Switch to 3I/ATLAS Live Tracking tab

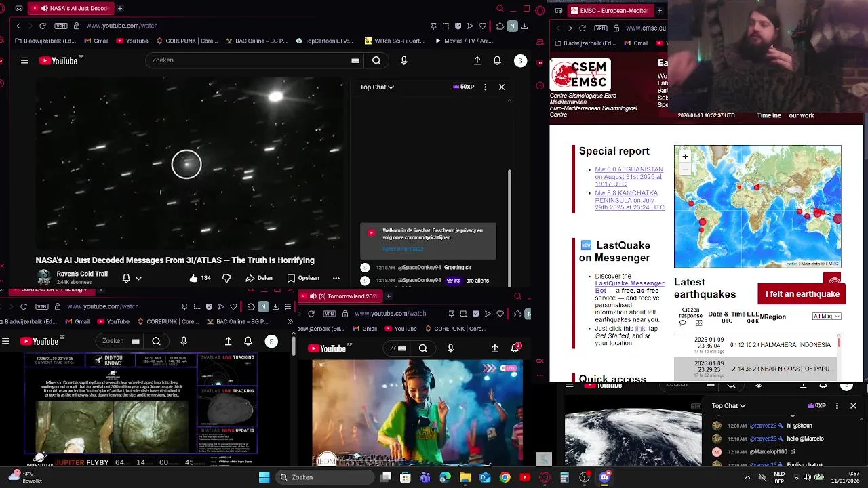[52, 290]
